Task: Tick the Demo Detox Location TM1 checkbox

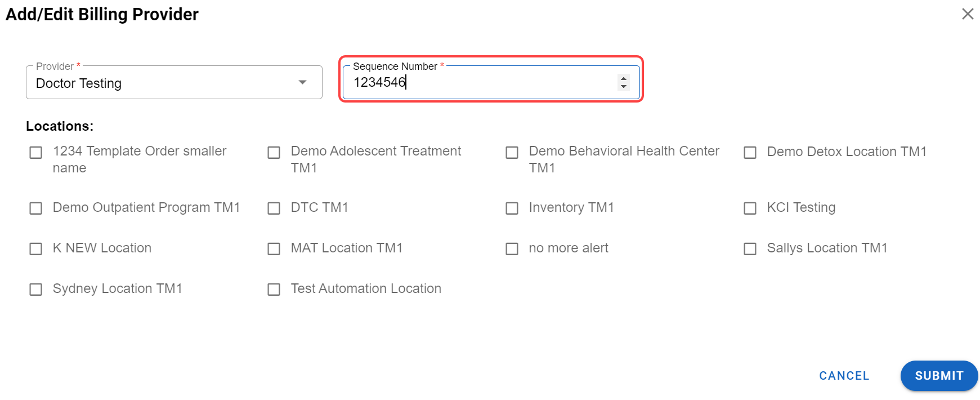Action: pos(750,153)
